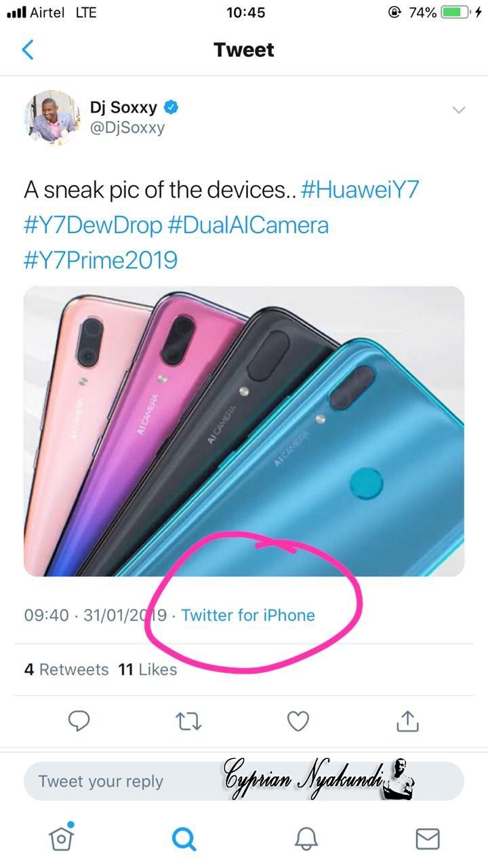Image resolution: width=488 pixels, height=868 pixels.
Task: Tap the reply speech bubble icon
Action: click(79, 722)
